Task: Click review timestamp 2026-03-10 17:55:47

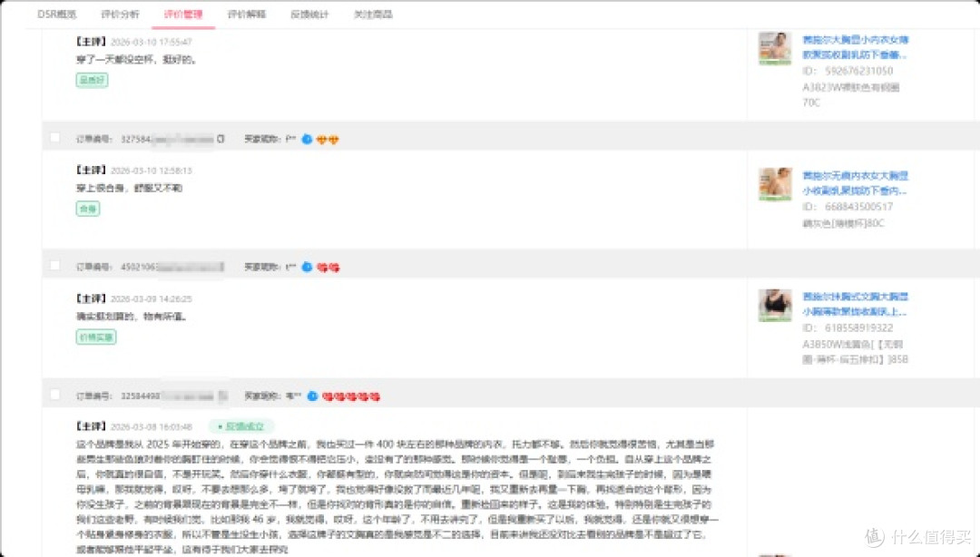Action: click(152, 42)
